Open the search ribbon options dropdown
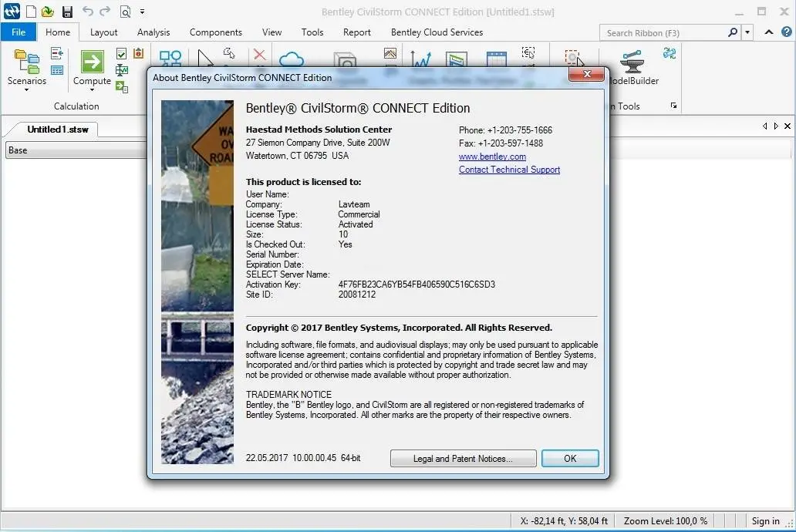The width and height of the screenshot is (796, 532). (x=747, y=32)
